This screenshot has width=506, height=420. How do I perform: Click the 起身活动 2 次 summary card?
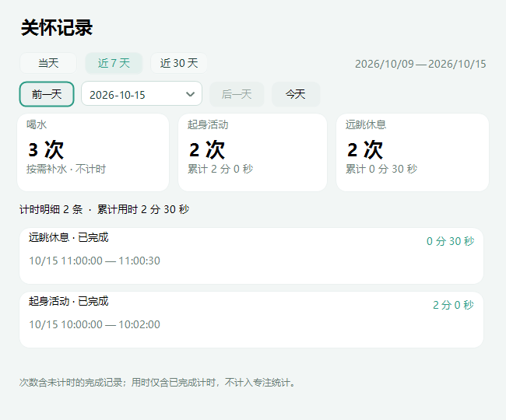coord(252,152)
